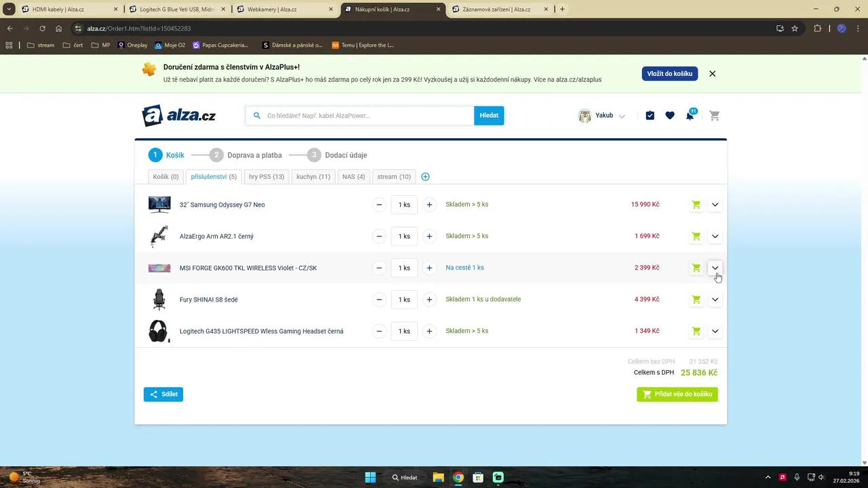Open the Košík (0) list tab
Image resolution: width=868 pixels, height=488 pixels.
click(166, 177)
